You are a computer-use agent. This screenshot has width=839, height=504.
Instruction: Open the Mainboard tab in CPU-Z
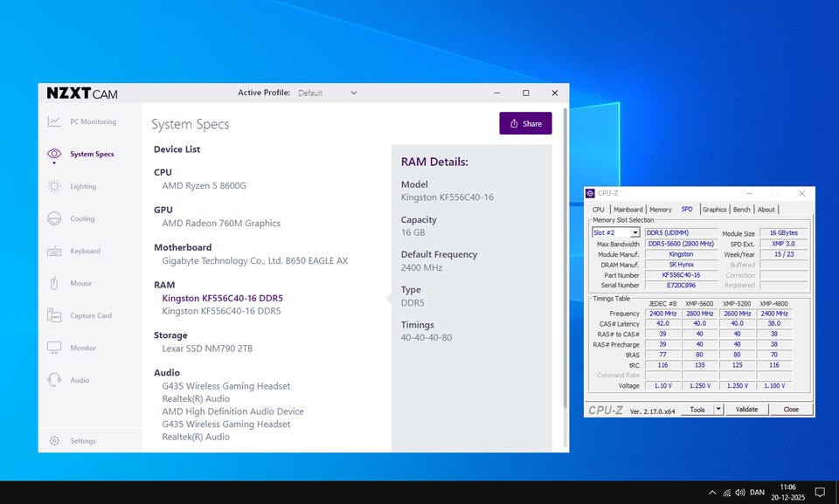pyautogui.click(x=628, y=210)
